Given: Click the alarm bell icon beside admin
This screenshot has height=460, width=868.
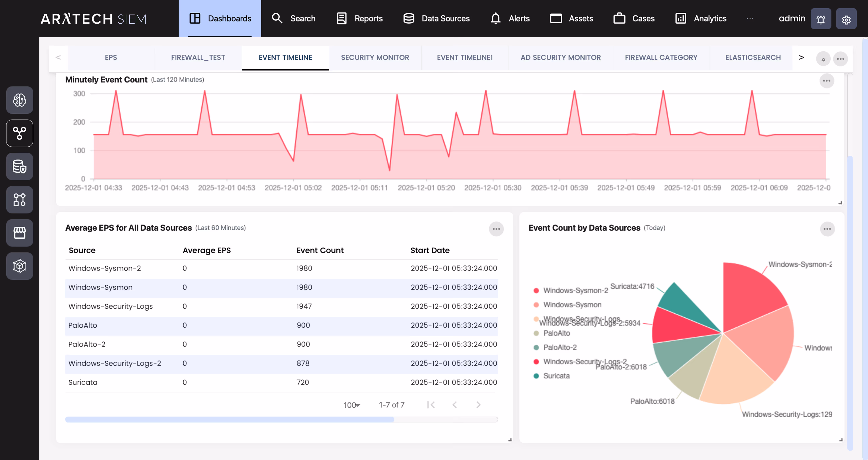Looking at the screenshot, I should (x=821, y=19).
